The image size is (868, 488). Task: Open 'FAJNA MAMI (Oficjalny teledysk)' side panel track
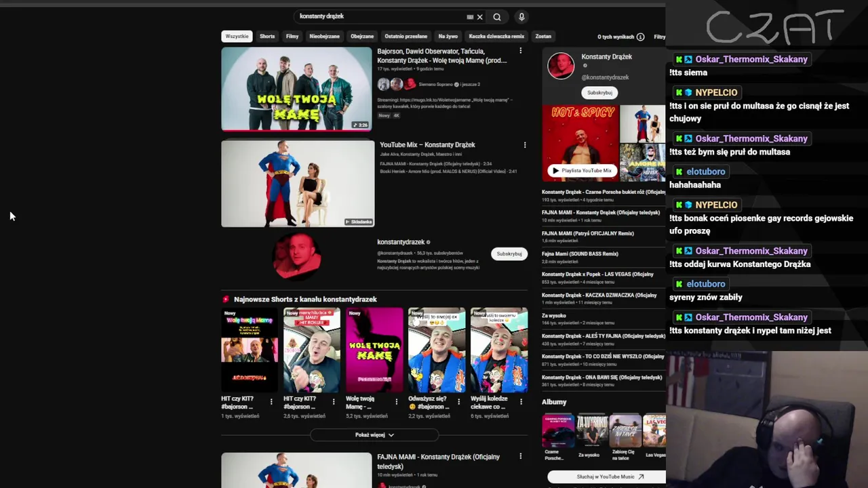601,216
